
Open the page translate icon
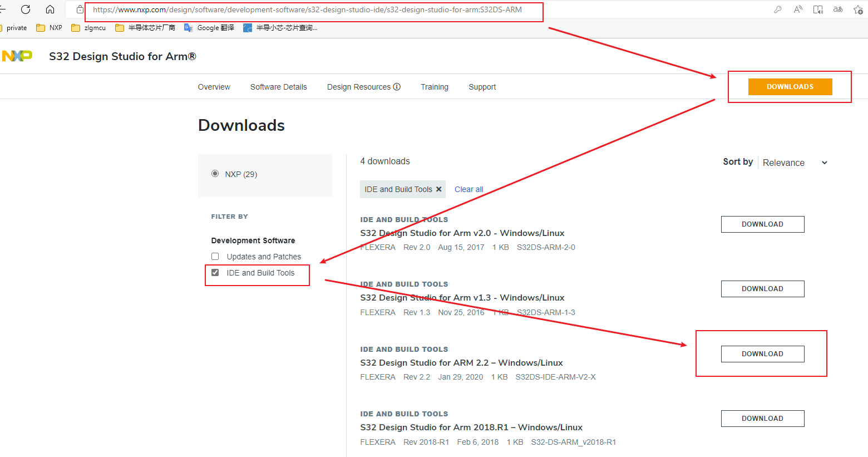[x=838, y=9]
